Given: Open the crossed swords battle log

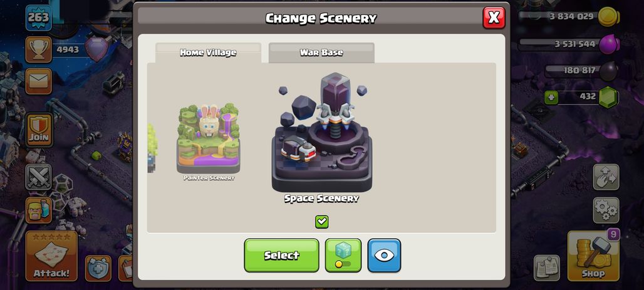Looking at the screenshot, I should tap(39, 177).
